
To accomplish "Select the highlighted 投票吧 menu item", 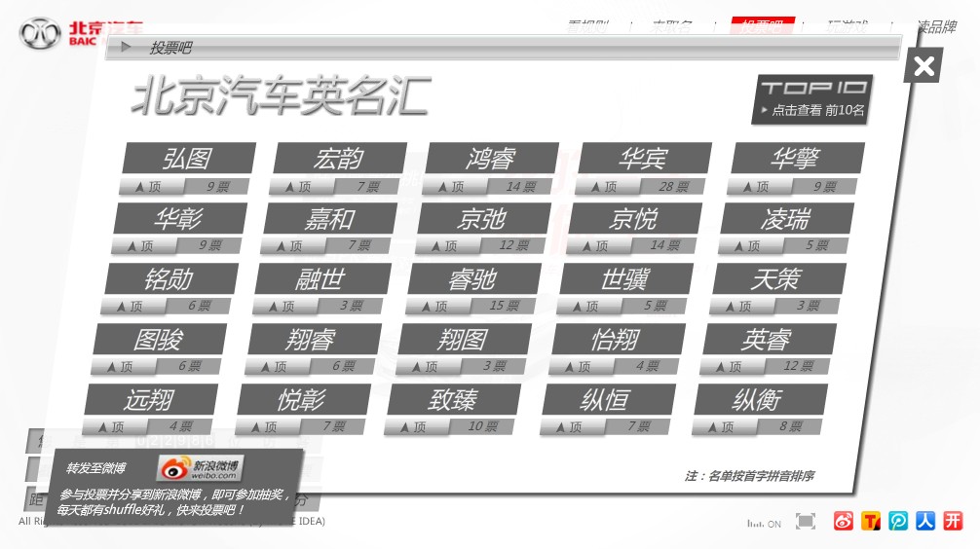I will (763, 25).
